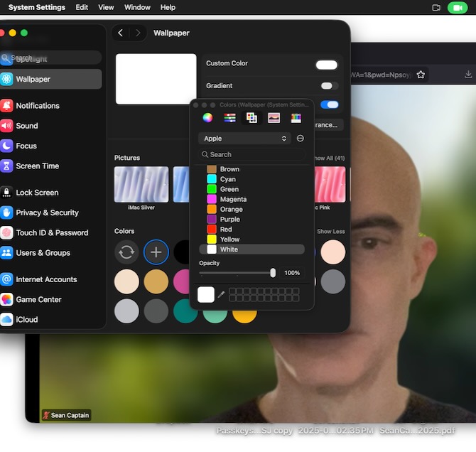Screen dimensions: 476x452
Task: Open Privacy & Security settings
Action: (51, 212)
